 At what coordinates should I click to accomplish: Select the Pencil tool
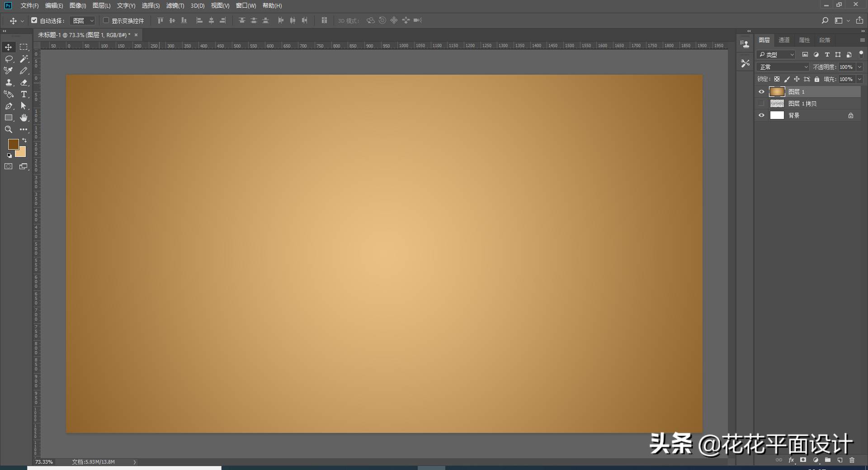point(24,71)
